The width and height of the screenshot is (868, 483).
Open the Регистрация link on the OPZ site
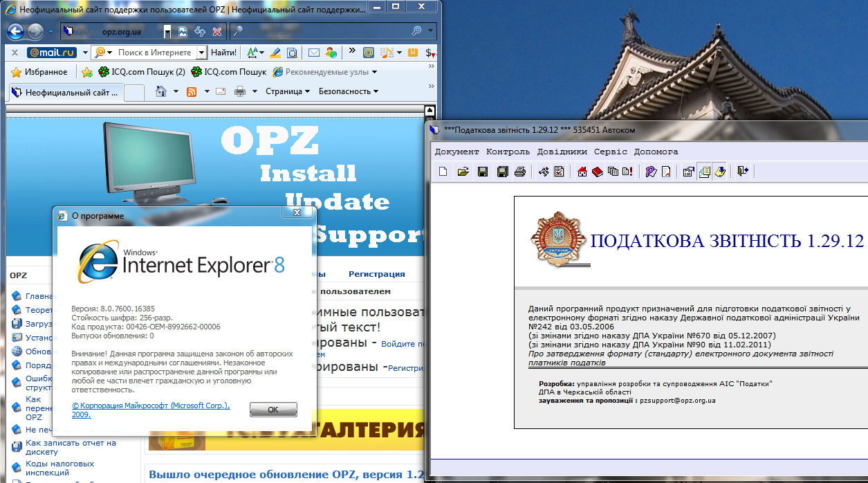point(377,274)
